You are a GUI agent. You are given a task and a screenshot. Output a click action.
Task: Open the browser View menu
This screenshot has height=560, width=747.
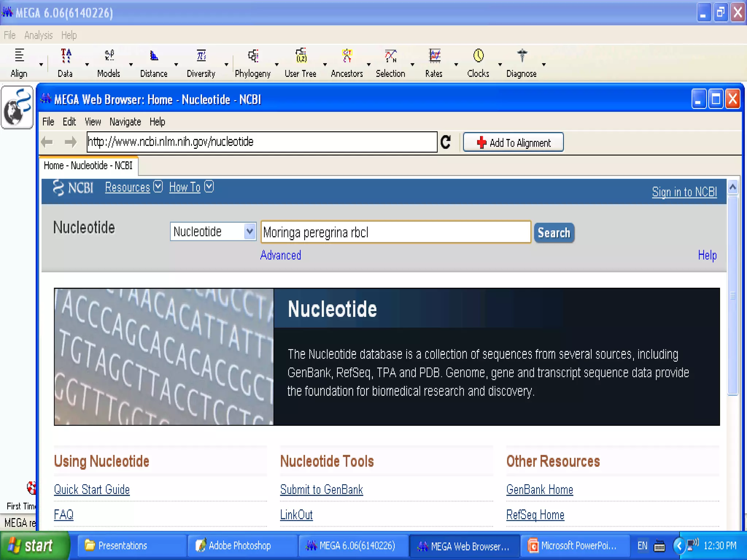(x=93, y=122)
